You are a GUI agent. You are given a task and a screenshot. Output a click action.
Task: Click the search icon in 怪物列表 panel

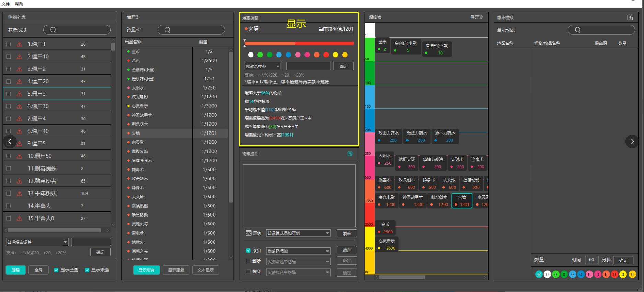(x=53, y=30)
